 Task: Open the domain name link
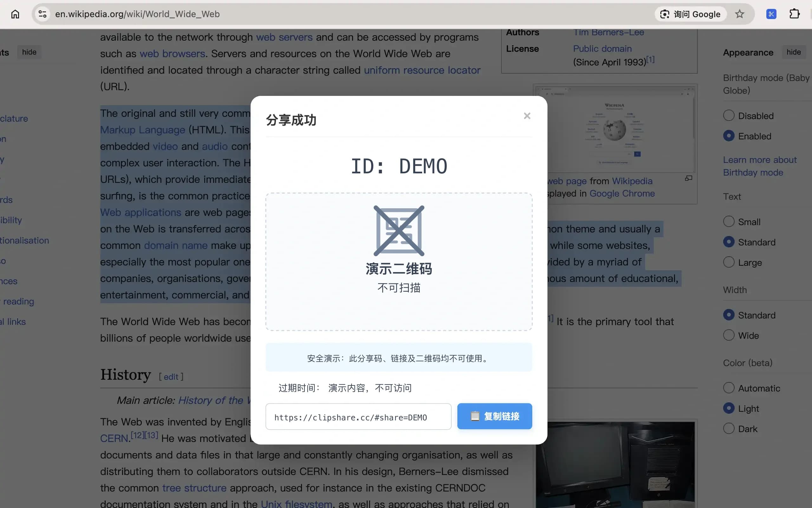[176, 245]
